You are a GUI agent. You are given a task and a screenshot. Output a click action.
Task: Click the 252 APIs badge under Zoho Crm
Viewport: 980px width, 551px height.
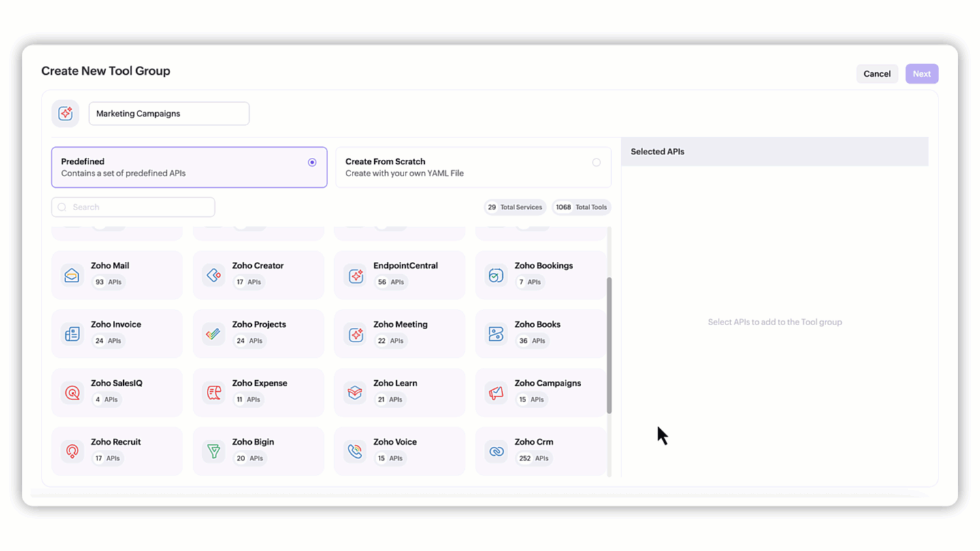point(534,458)
